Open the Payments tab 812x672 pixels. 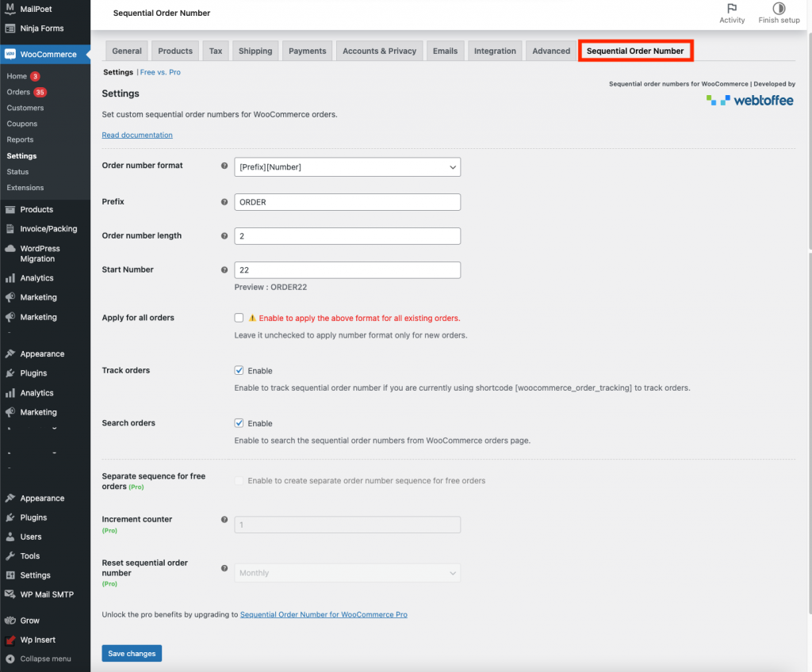(x=308, y=51)
